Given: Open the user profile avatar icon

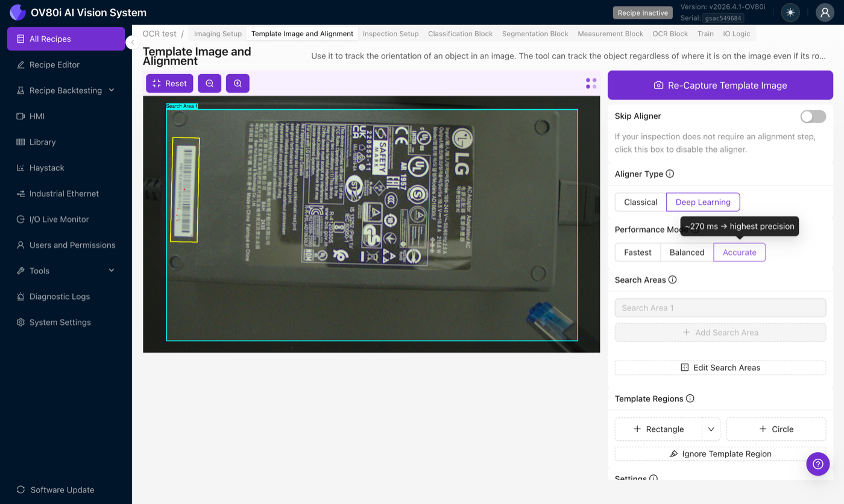Looking at the screenshot, I should 824,13.
